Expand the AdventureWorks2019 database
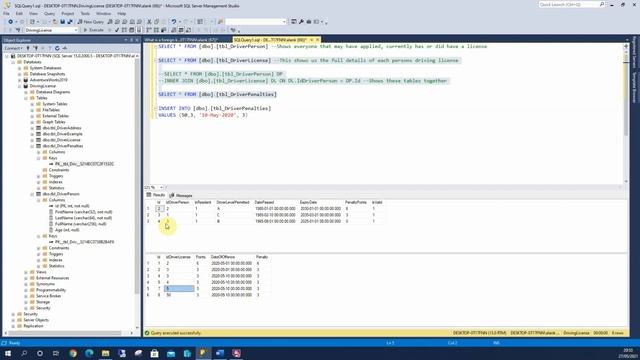 tap(20, 80)
